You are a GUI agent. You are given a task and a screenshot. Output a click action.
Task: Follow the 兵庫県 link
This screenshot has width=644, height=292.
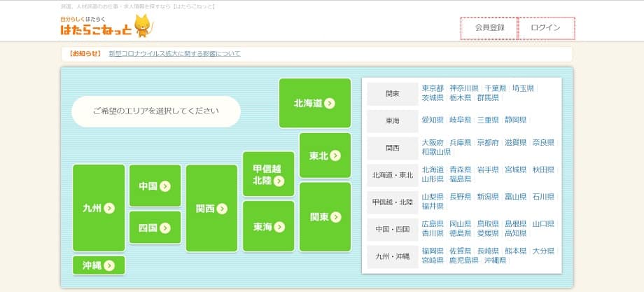(x=461, y=143)
